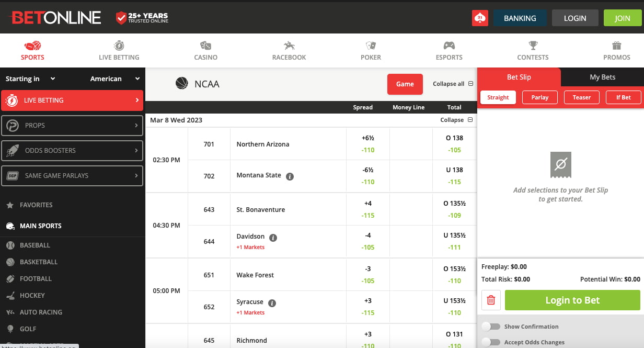Open the Sports navigation tab

click(x=32, y=51)
